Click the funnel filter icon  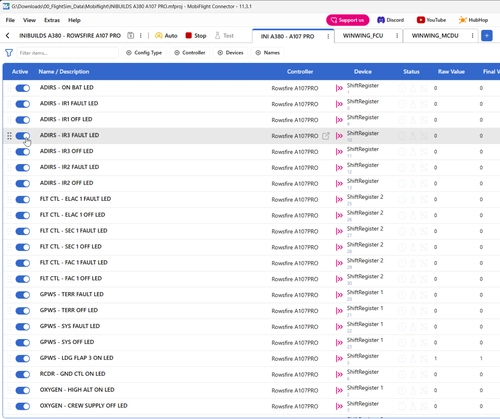[x=9, y=53]
